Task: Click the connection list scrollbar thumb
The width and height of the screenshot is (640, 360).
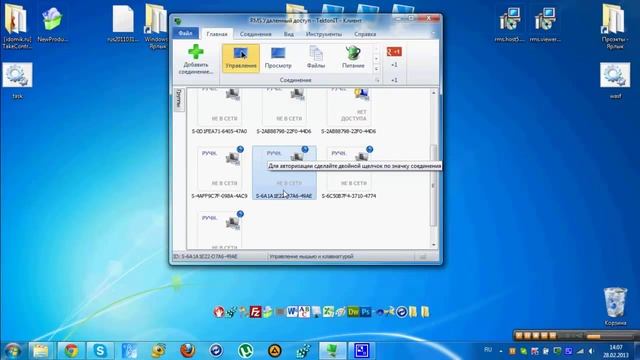Action: coord(433,185)
